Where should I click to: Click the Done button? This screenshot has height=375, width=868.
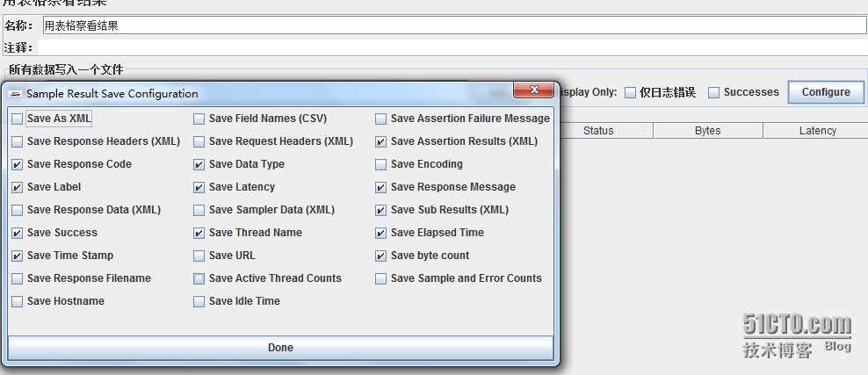click(280, 348)
